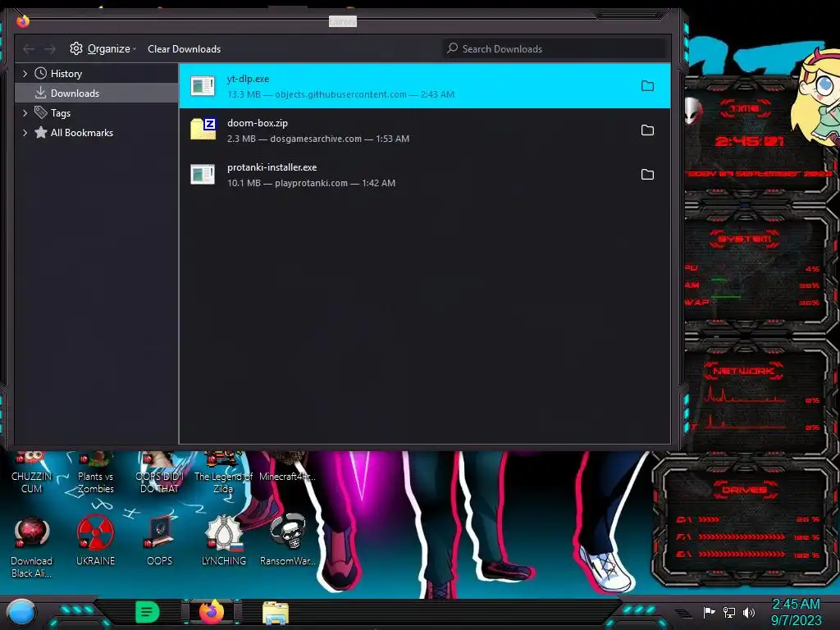Click the taskbar clock showing 2:45 AM
840x630 pixels.
pyautogui.click(x=796, y=612)
